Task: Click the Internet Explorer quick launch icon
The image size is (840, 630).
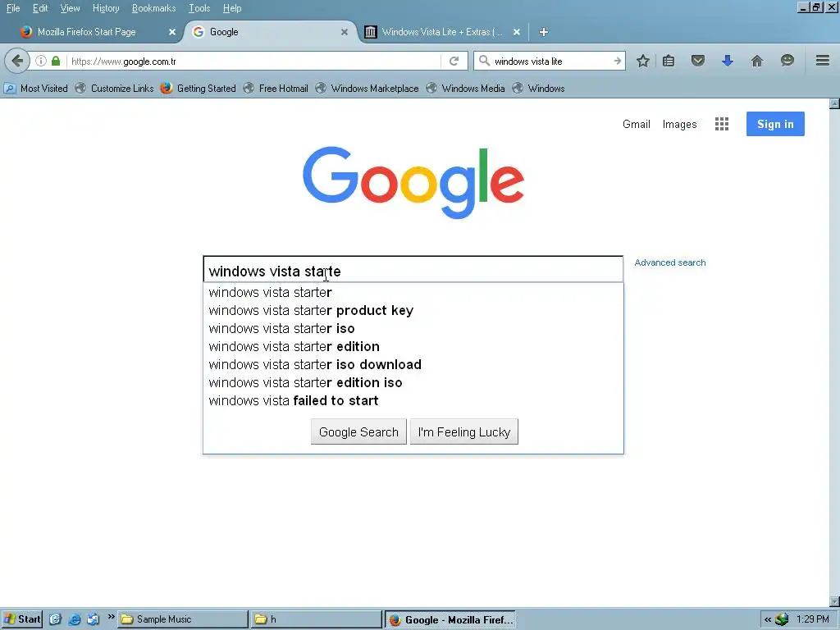Action: tap(74, 619)
